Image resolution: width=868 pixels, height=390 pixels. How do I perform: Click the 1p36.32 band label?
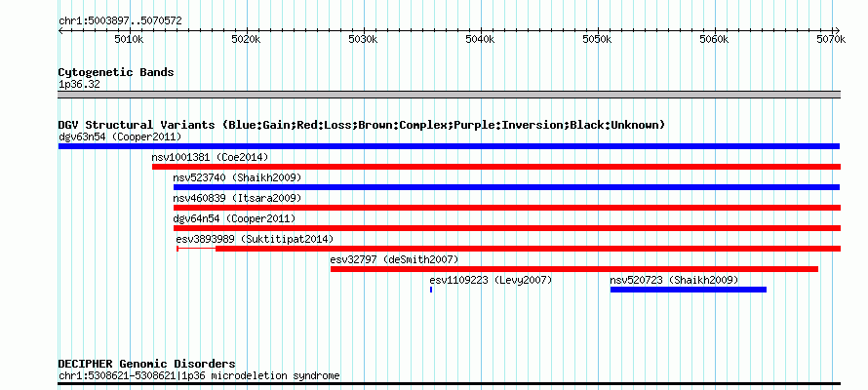pos(79,85)
